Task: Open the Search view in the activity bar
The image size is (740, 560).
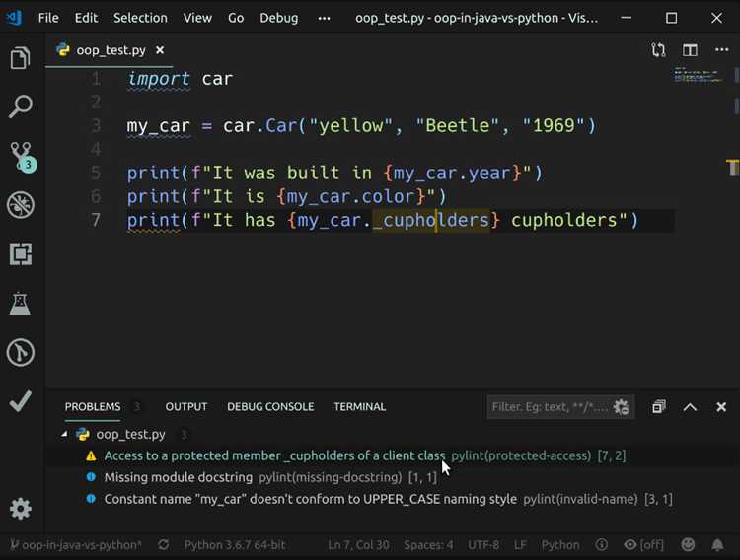Action: tap(21, 106)
